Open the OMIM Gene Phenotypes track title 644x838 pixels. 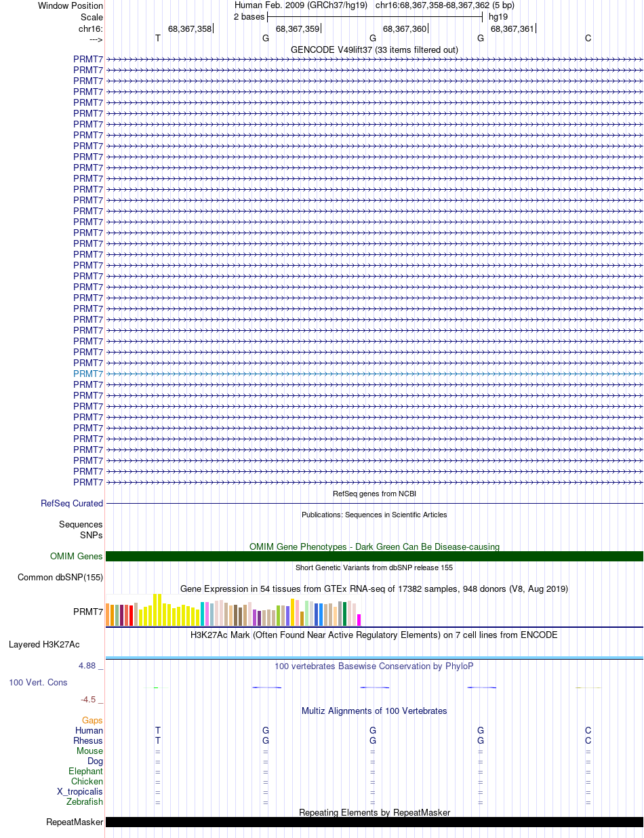coord(374,546)
